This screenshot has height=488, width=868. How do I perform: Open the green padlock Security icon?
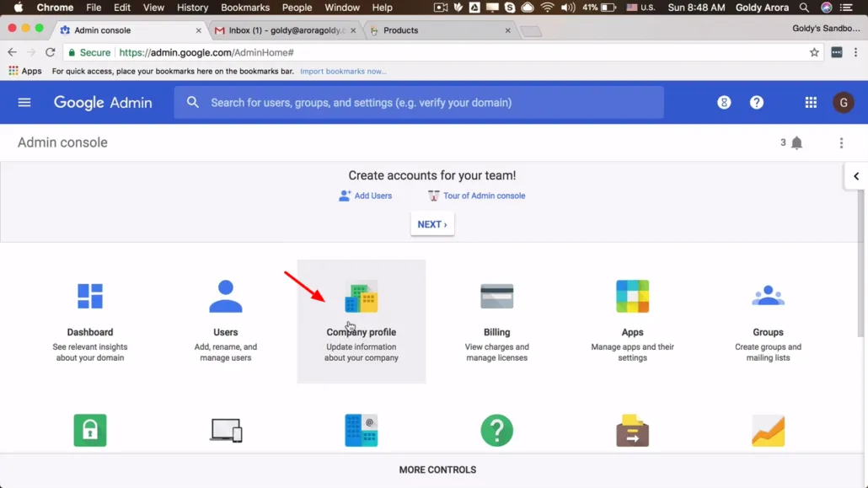coord(89,430)
